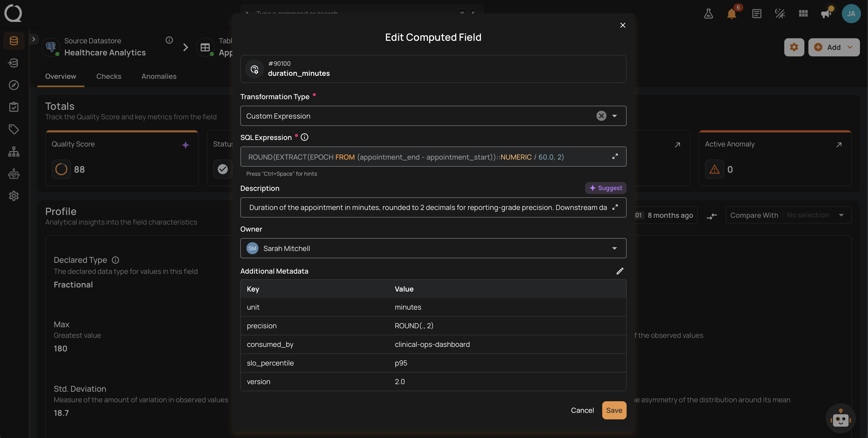Open the Enrichment Datastores sidebar icon

(14, 63)
